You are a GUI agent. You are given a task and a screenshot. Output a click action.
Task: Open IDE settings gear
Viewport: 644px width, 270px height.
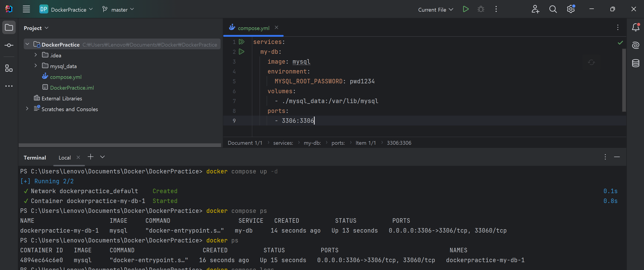pos(571,9)
